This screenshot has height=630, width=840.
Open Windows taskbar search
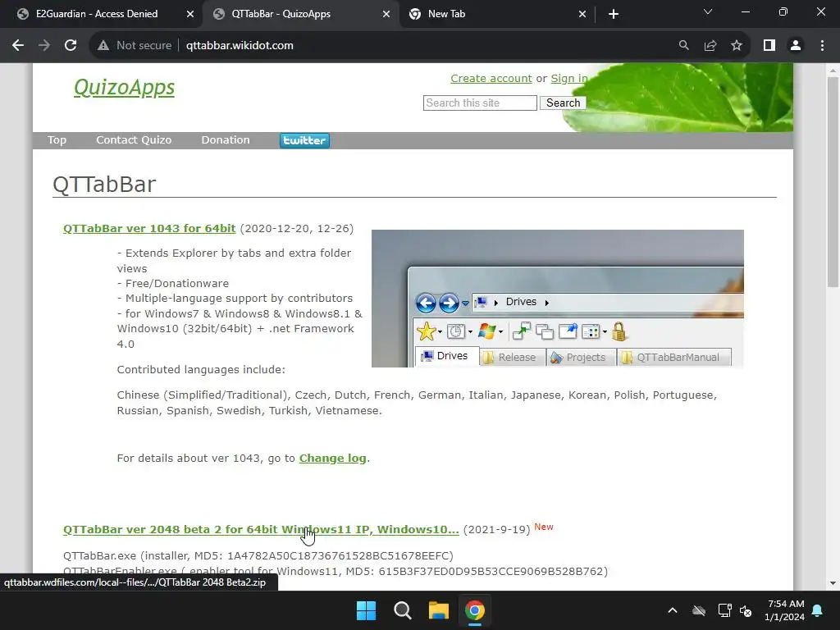pyautogui.click(x=402, y=610)
